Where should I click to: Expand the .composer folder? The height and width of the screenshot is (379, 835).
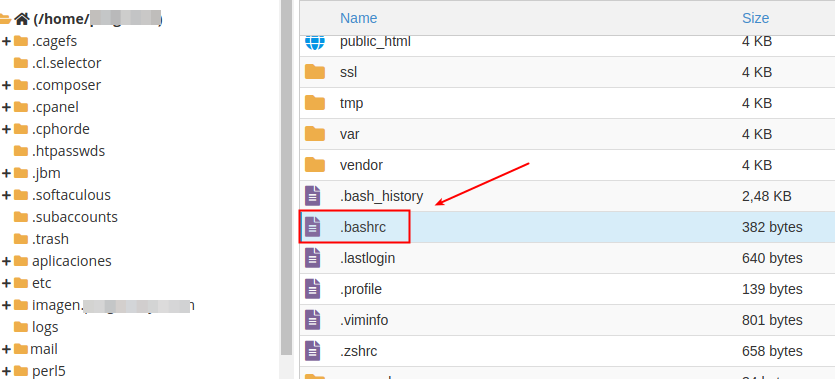point(6,85)
